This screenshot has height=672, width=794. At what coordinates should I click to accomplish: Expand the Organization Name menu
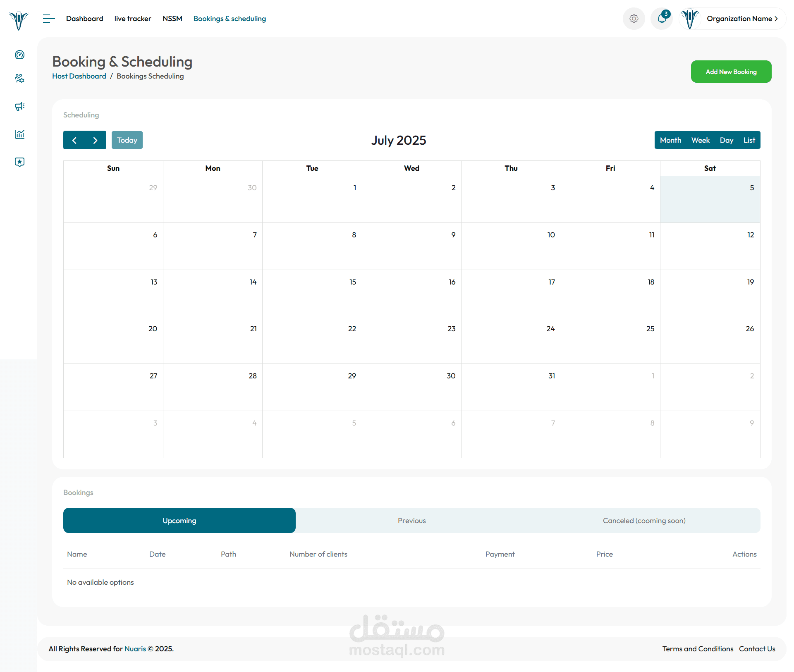tap(742, 19)
